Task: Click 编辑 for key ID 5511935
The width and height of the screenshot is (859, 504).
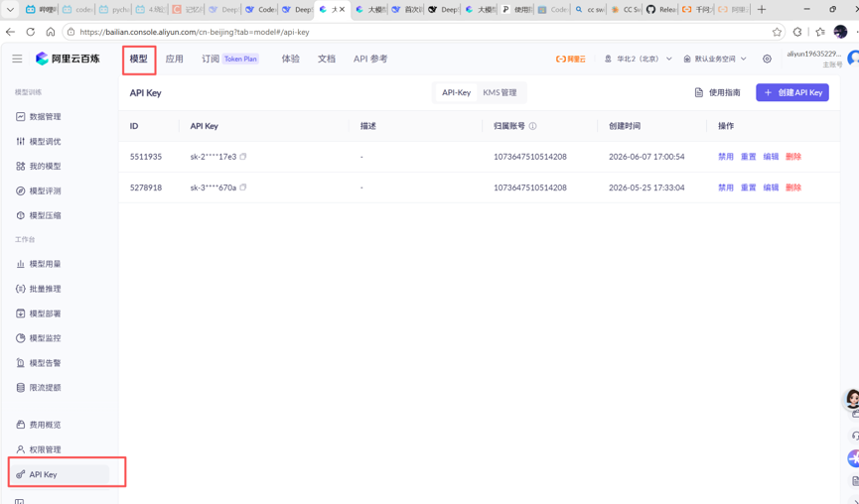Action: click(x=771, y=157)
